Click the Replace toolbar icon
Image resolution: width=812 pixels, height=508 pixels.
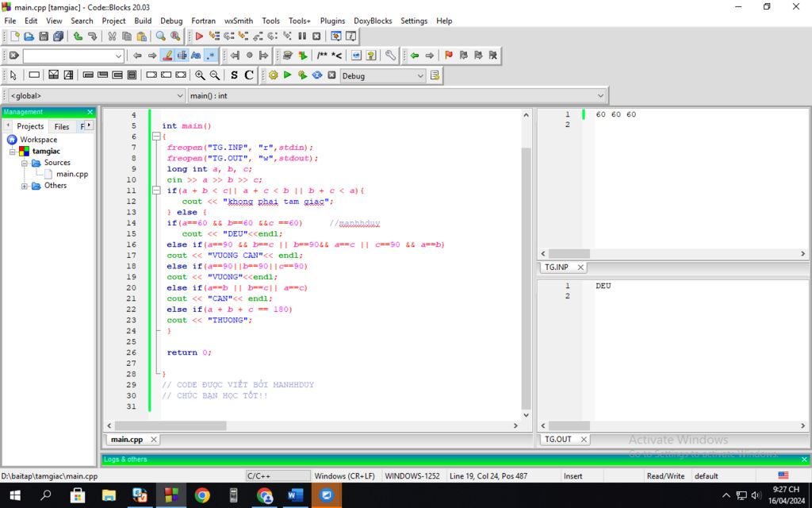175,37
